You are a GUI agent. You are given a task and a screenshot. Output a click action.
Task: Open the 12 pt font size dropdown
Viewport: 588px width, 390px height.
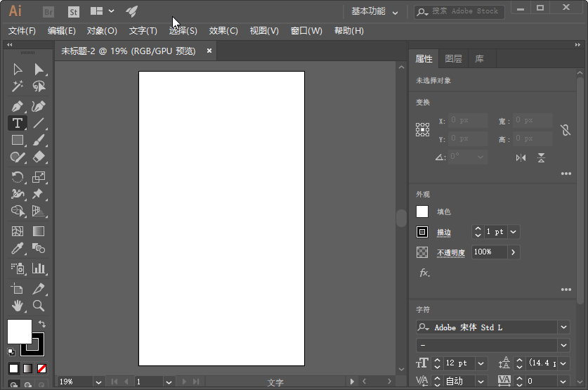tap(481, 363)
